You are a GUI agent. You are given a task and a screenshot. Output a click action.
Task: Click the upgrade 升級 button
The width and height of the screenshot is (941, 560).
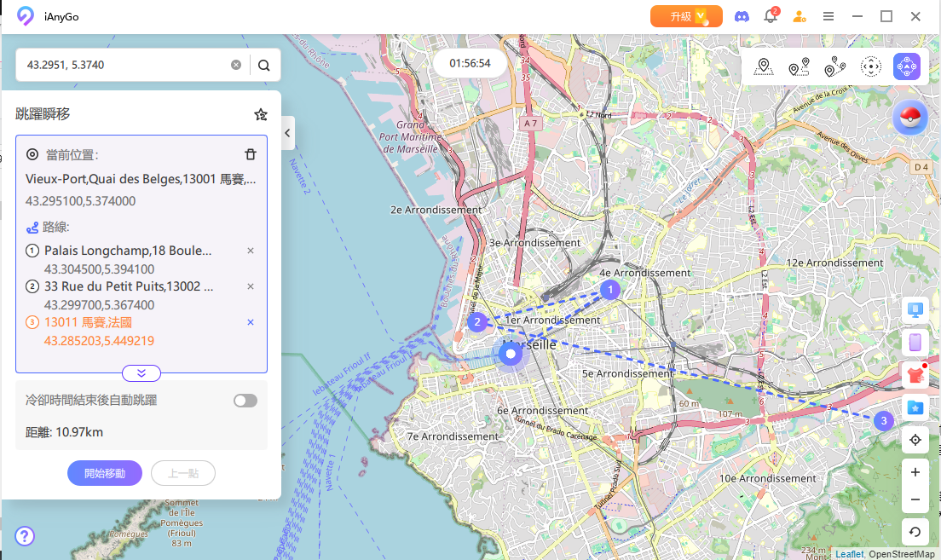click(x=686, y=16)
